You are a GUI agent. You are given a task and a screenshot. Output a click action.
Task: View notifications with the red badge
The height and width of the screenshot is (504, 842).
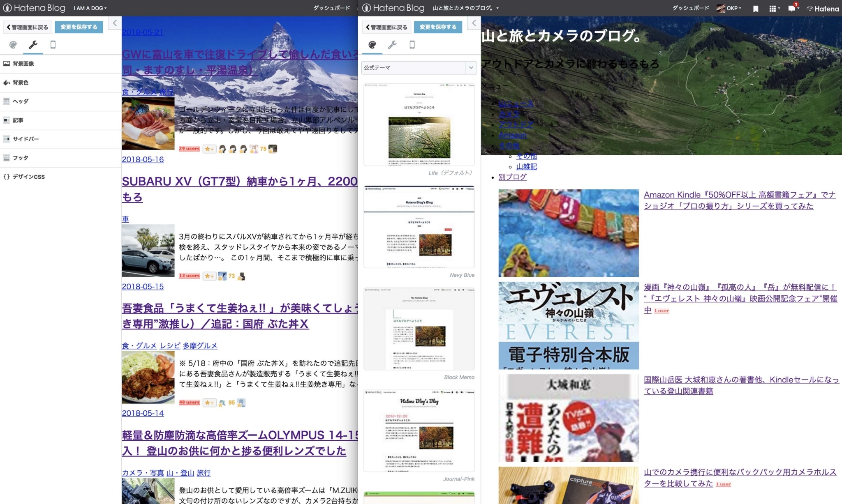coord(793,8)
